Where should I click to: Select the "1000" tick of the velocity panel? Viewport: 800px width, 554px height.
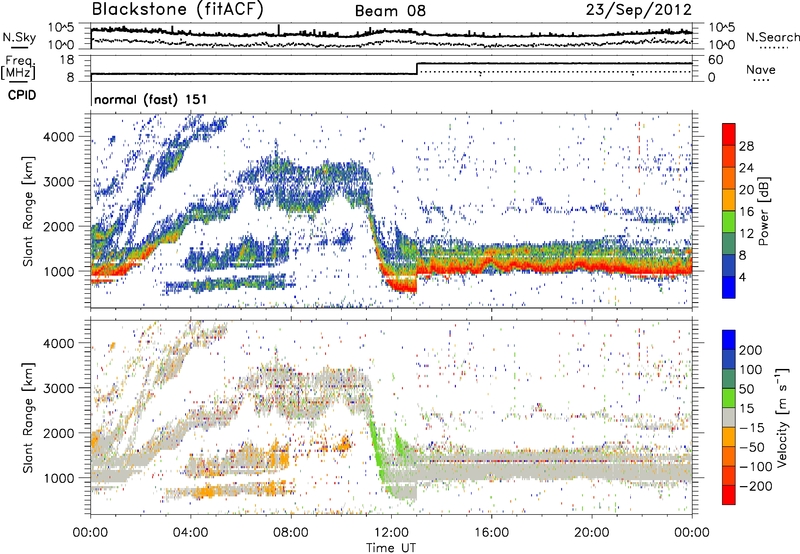pyautogui.click(x=59, y=478)
